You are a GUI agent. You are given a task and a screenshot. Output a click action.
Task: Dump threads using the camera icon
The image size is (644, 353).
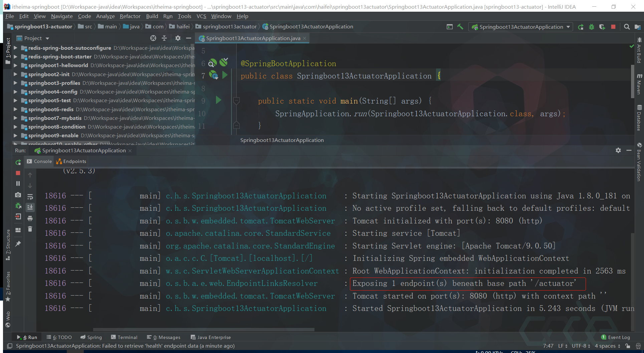(x=18, y=195)
